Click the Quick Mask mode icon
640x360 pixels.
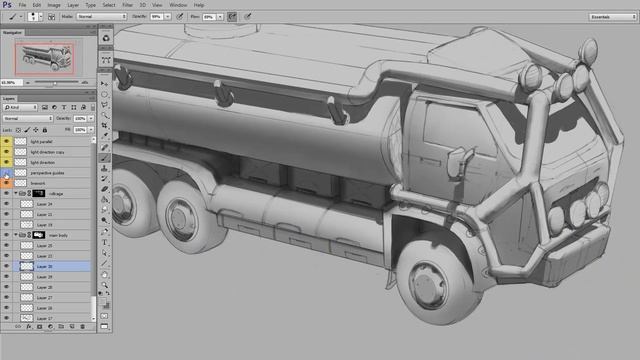[105, 316]
